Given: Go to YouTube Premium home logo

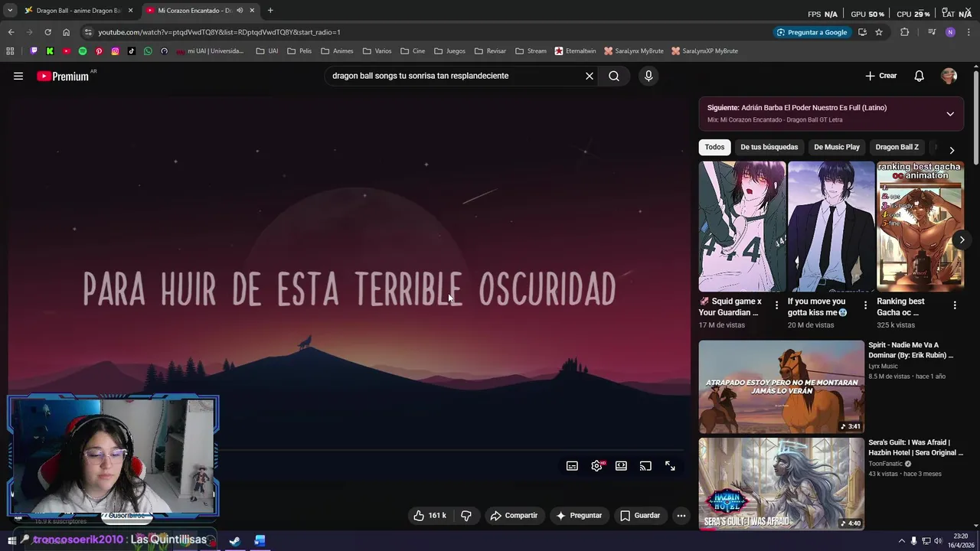Looking at the screenshot, I should point(63,76).
